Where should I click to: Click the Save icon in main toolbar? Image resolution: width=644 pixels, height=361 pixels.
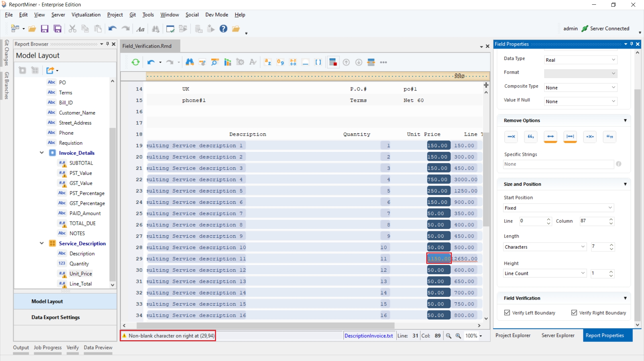click(x=45, y=29)
